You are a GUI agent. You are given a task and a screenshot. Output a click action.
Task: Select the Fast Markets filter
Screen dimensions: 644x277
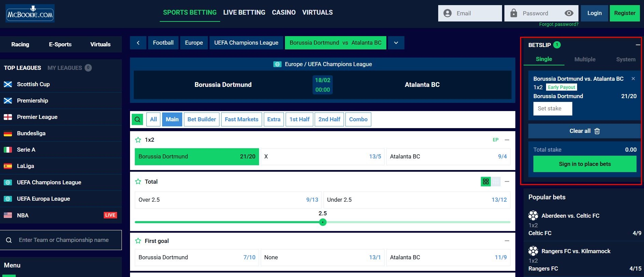point(242,120)
